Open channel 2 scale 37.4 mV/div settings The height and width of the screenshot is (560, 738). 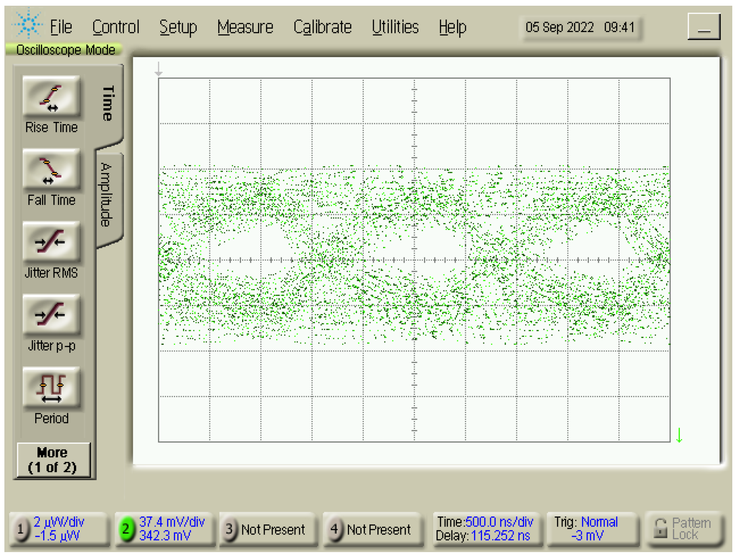[172, 522]
